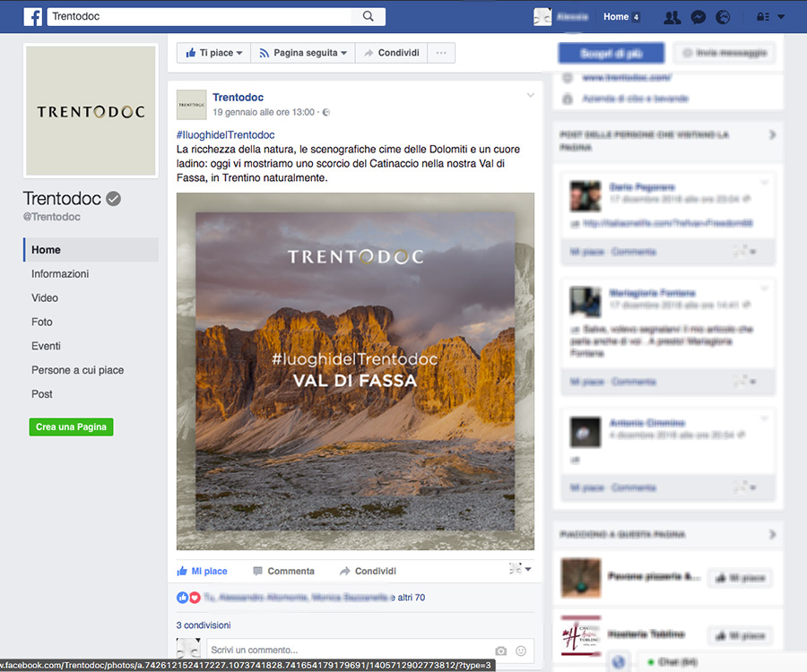Click Condividi under the post

pos(368,572)
